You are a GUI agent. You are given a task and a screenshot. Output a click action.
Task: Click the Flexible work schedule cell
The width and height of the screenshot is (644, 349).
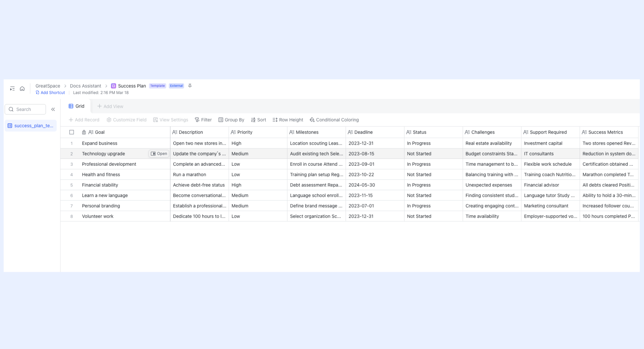click(x=551, y=164)
